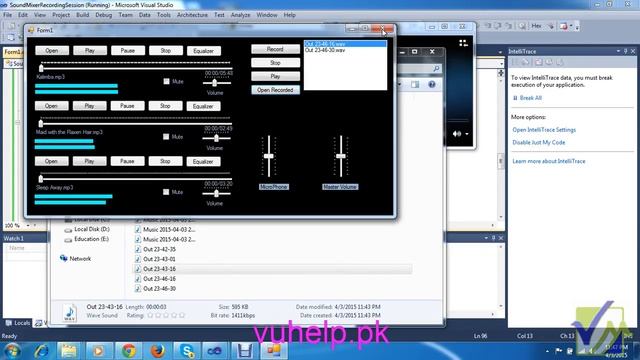Image resolution: width=640 pixels, height=360 pixels.
Task: Pin the IntelliTrace panel
Action: [625, 51]
